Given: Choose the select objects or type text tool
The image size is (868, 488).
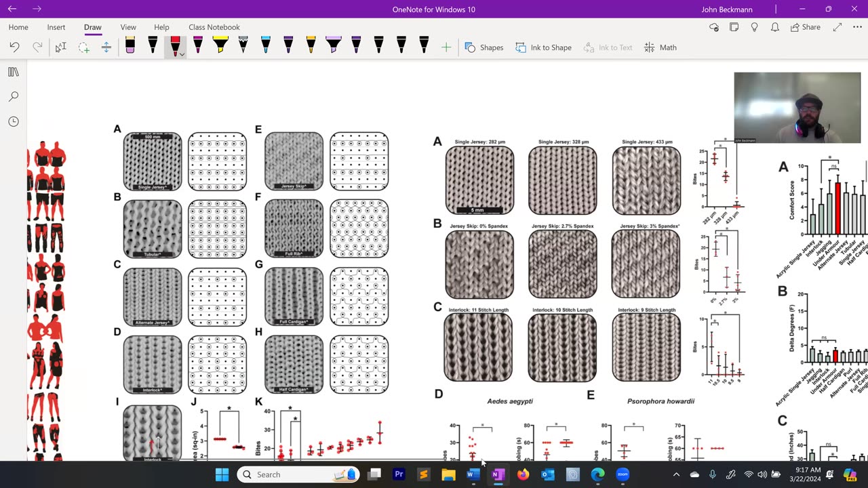Looking at the screenshot, I should point(61,47).
